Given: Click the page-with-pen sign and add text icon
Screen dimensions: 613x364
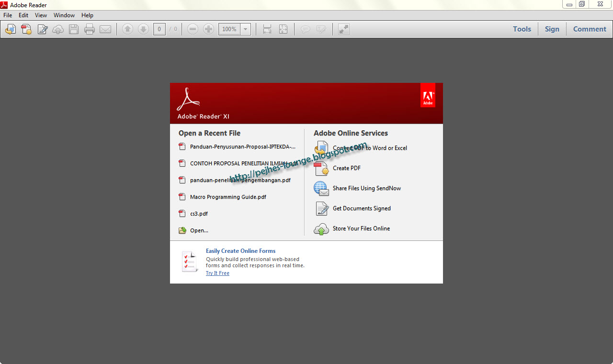Looking at the screenshot, I should (x=42, y=29).
